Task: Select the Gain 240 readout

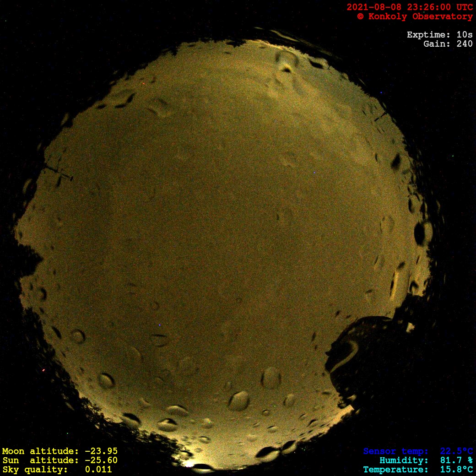Action: (448, 44)
